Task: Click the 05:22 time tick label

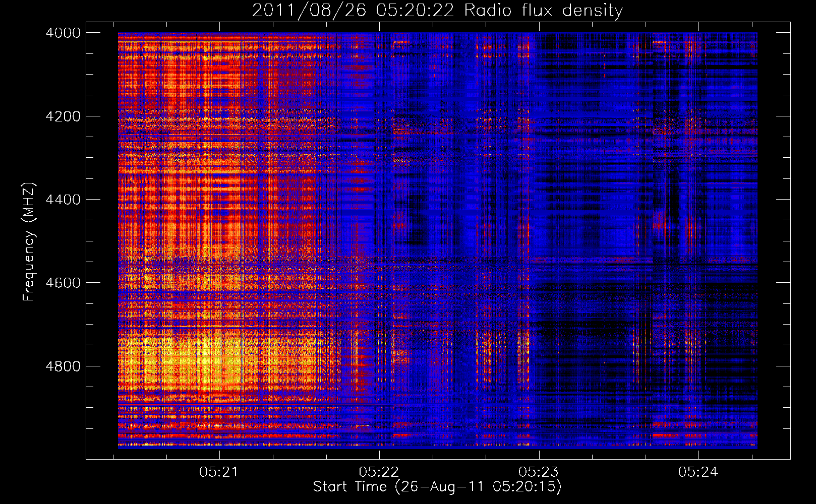Action: tap(379, 472)
